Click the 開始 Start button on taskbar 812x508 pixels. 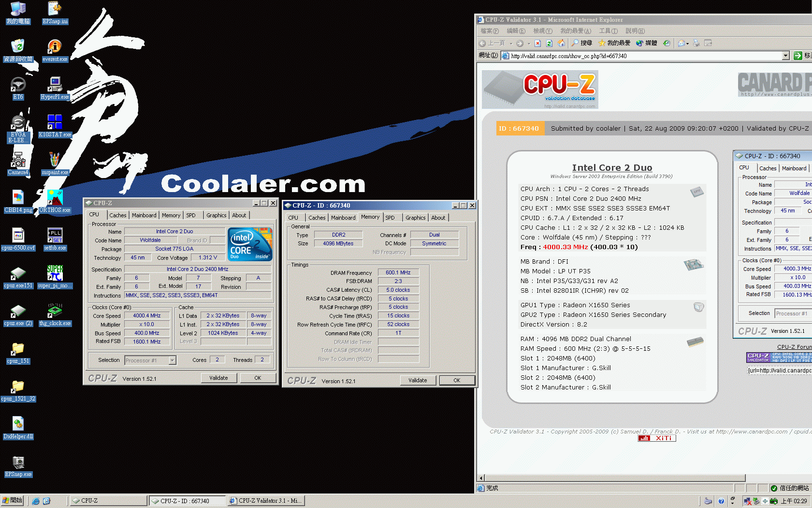tap(13, 501)
